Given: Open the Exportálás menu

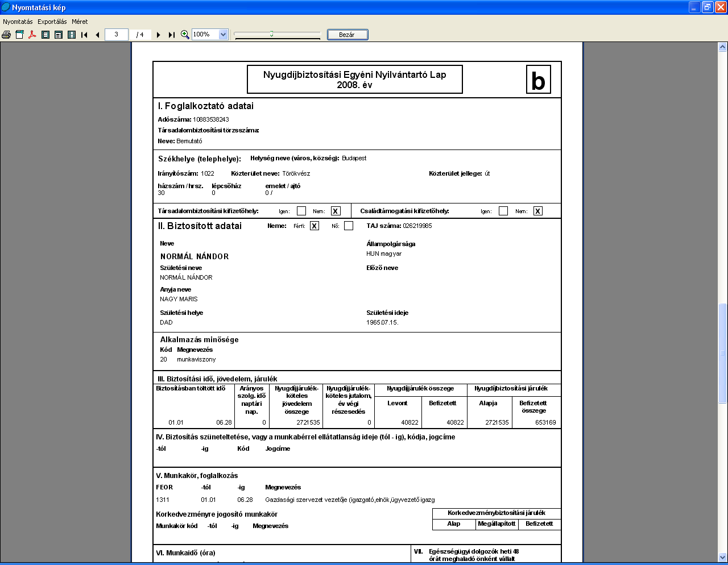Looking at the screenshot, I should (x=52, y=22).
